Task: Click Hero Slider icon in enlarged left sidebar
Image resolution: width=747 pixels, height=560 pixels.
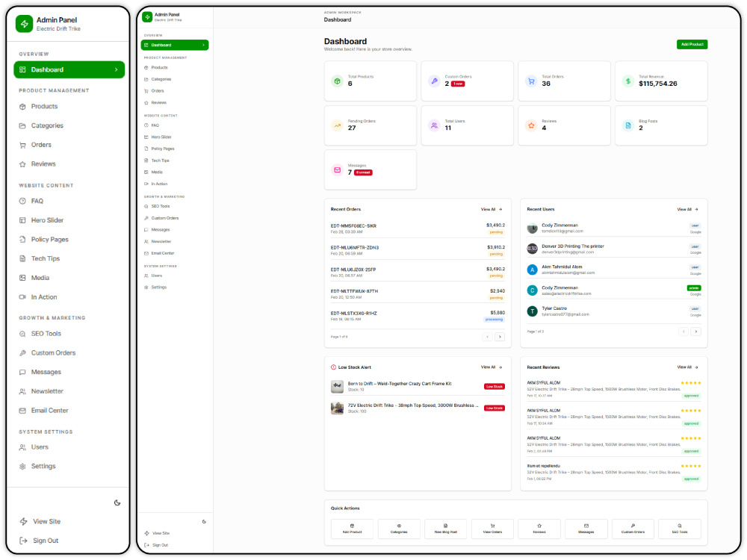Action: coord(22,220)
